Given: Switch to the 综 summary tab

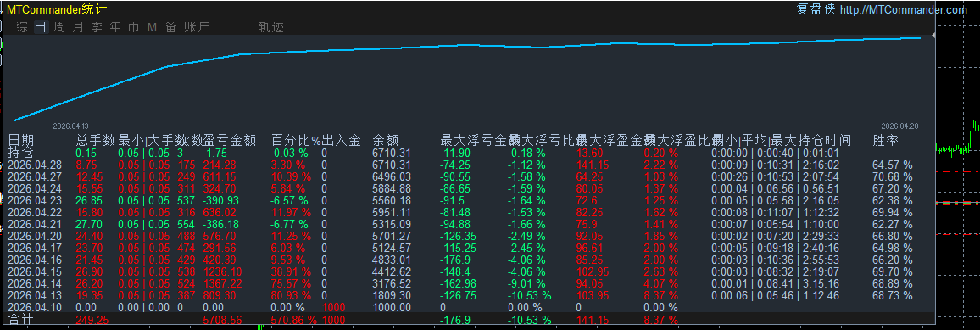Looking at the screenshot, I should [x=22, y=27].
